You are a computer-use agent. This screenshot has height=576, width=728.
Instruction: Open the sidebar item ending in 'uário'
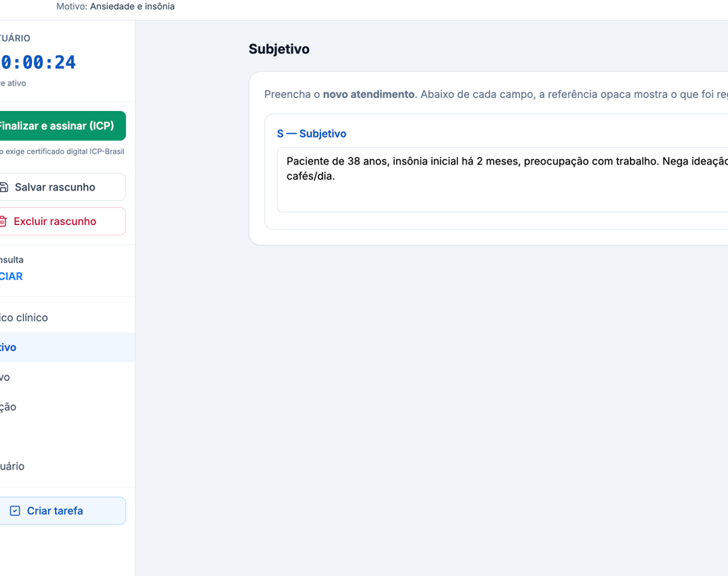tap(67, 467)
